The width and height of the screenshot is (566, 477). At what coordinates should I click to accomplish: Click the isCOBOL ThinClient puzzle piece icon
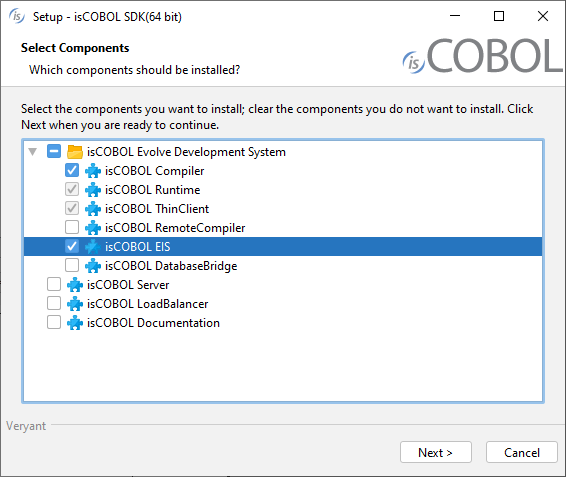[93, 209]
